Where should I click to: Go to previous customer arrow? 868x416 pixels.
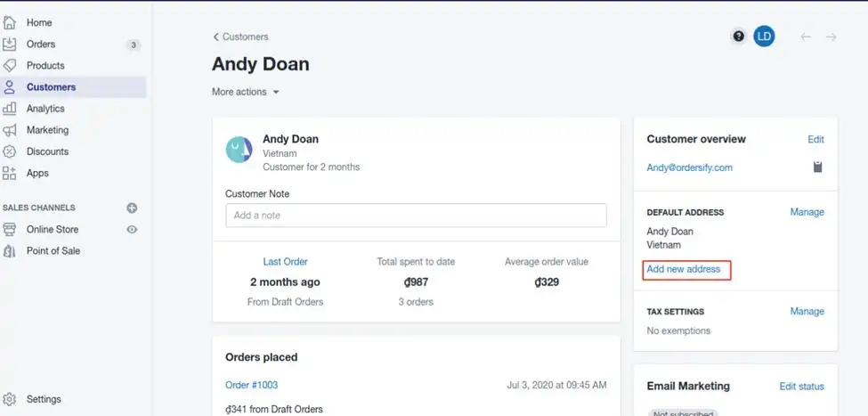pos(806,37)
